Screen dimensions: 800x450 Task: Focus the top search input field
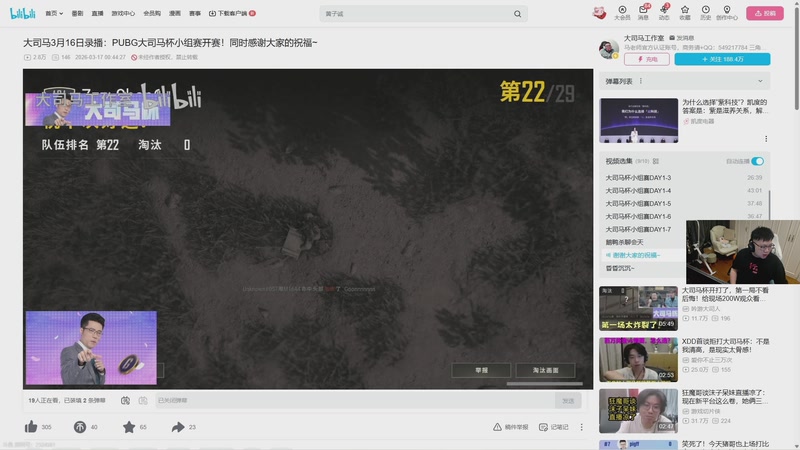[x=417, y=14]
